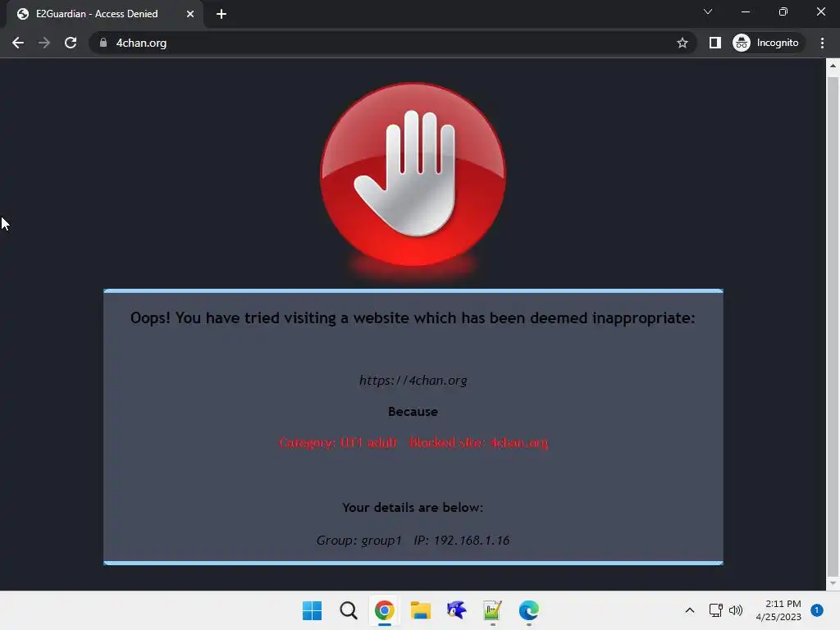Open the Windows Start menu
840x630 pixels.
click(x=313, y=610)
